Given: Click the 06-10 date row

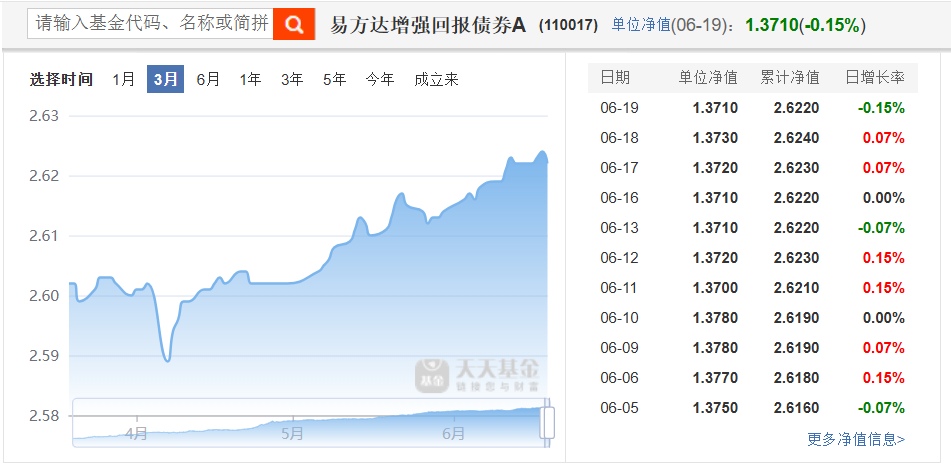Looking at the screenshot, I should pos(753,318).
